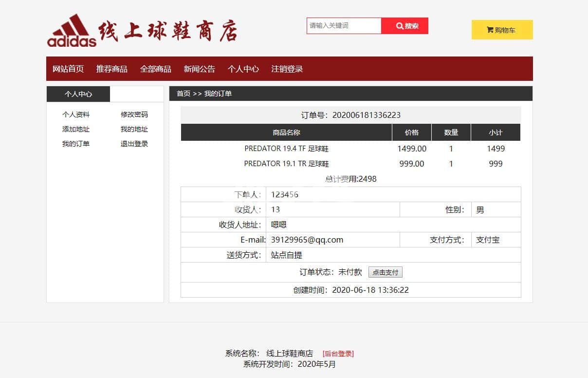588x378 pixels.
Task: Click the Adidas logo in the header
Action: (72, 31)
